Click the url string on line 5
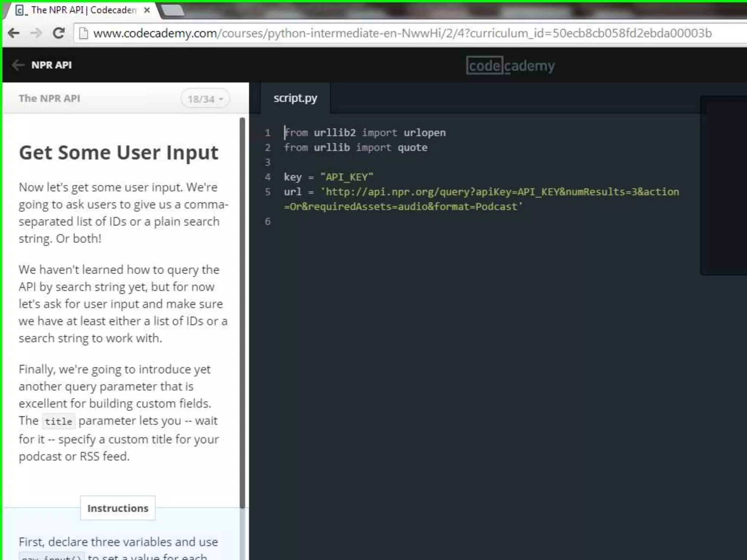Image resolution: width=747 pixels, height=560 pixels. [482, 199]
